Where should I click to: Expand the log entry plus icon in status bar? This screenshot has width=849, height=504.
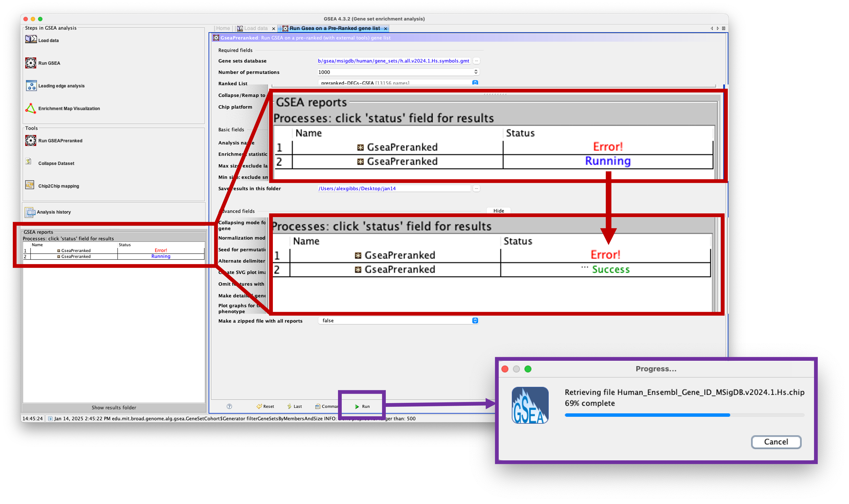pos(50,418)
